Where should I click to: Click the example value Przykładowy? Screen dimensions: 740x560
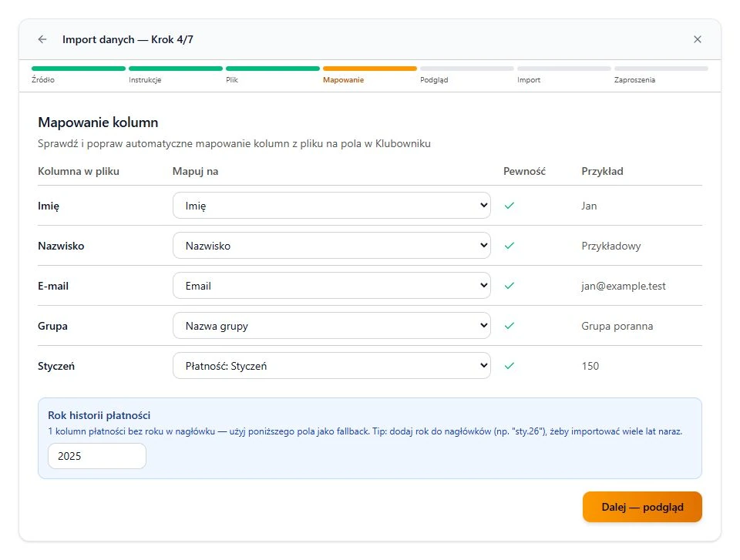click(611, 246)
